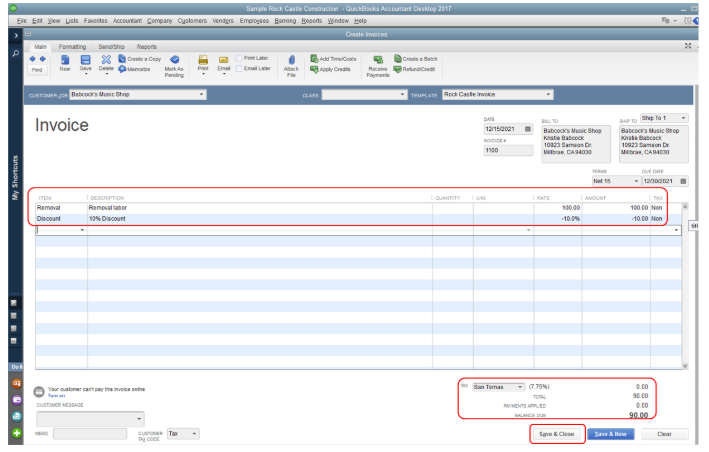Open the Ship To dropdown
Viewport: 709px width, 452px height.
683,118
